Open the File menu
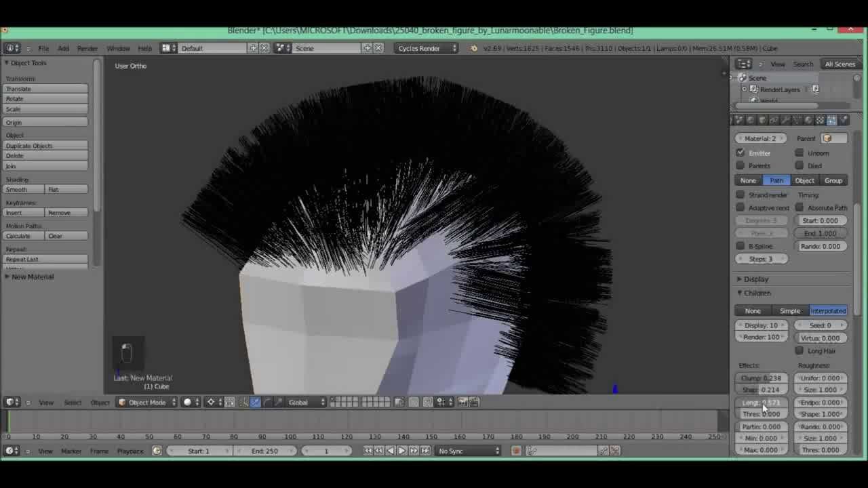This screenshot has width=868, height=488. click(43, 48)
